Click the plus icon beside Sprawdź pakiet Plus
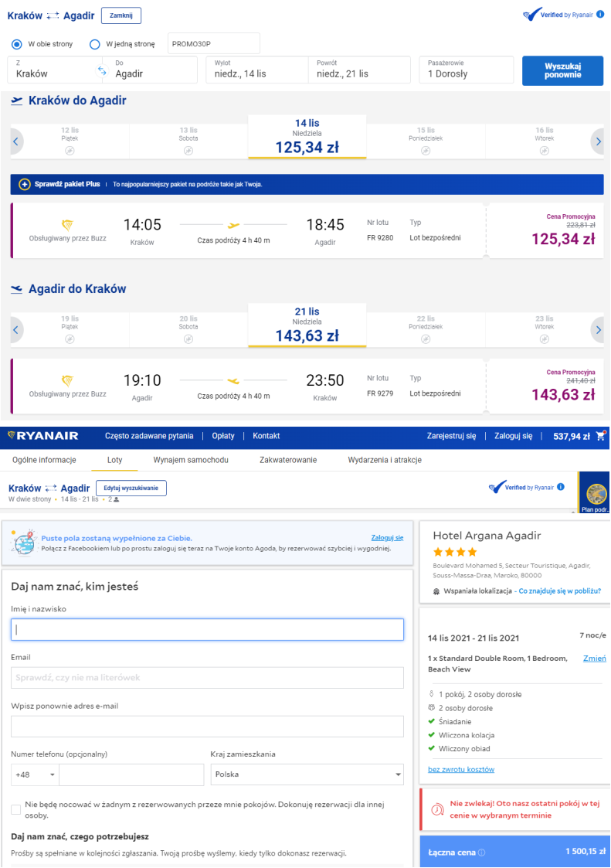Screen dimensions: 611x868 25,184
